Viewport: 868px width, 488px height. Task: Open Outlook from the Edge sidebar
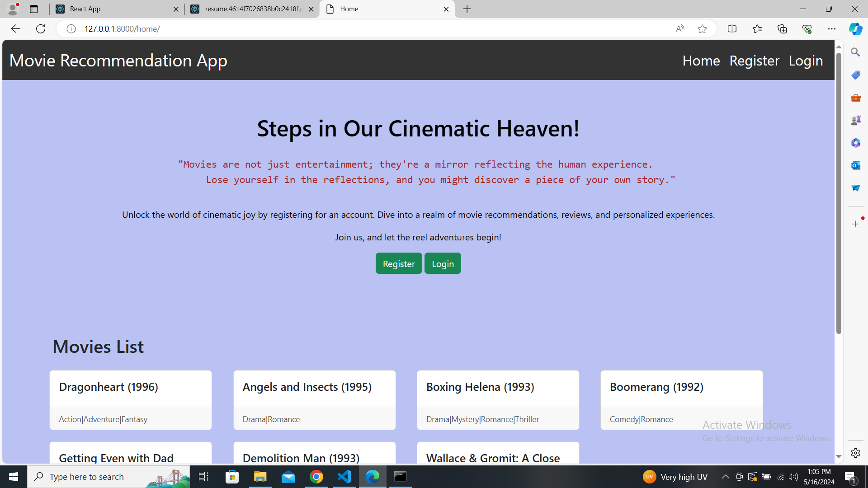point(855,165)
